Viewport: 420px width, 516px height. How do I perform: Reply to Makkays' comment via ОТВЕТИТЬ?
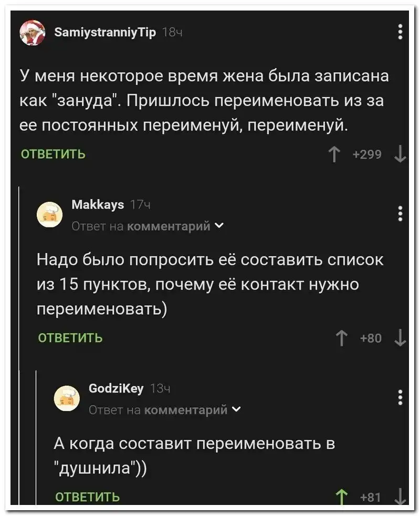click(x=71, y=338)
